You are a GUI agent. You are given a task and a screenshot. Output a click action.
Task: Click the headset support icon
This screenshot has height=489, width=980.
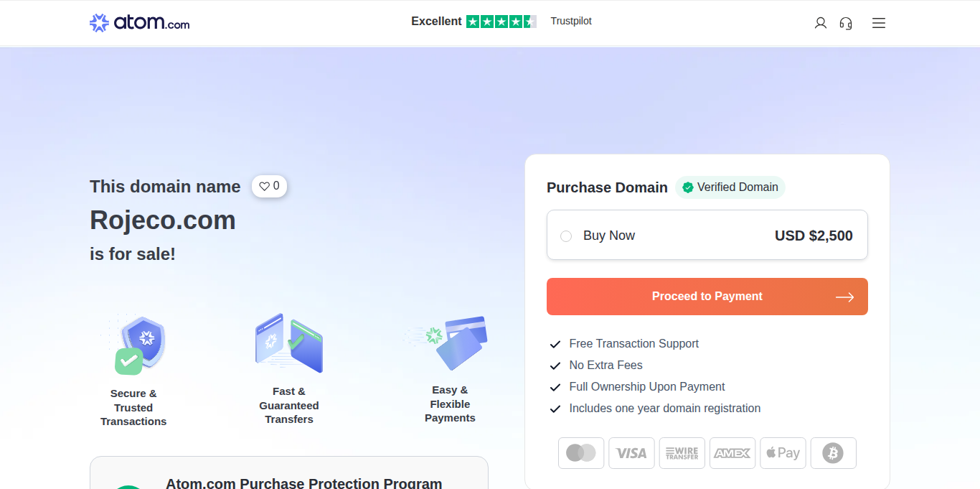coord(846,23)
